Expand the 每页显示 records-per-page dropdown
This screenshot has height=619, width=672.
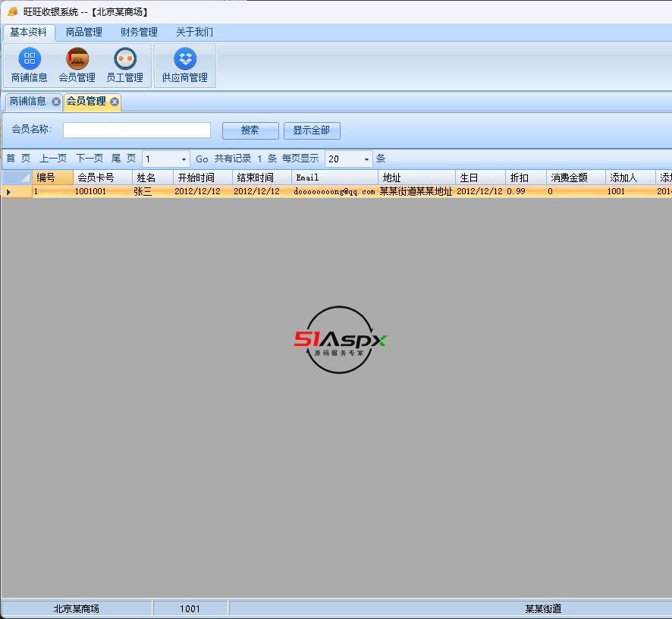[366, 159]
